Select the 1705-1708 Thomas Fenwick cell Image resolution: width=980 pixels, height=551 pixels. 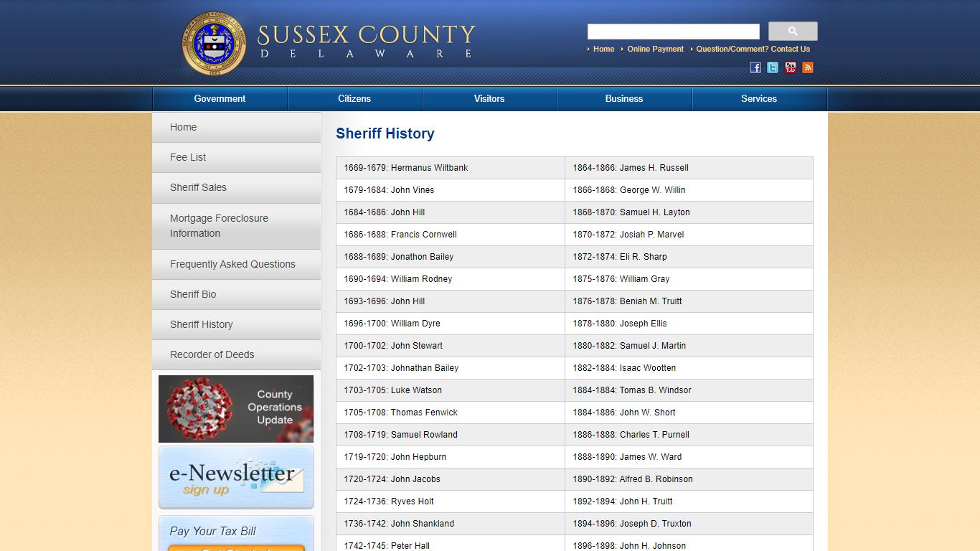coord(451,413)
